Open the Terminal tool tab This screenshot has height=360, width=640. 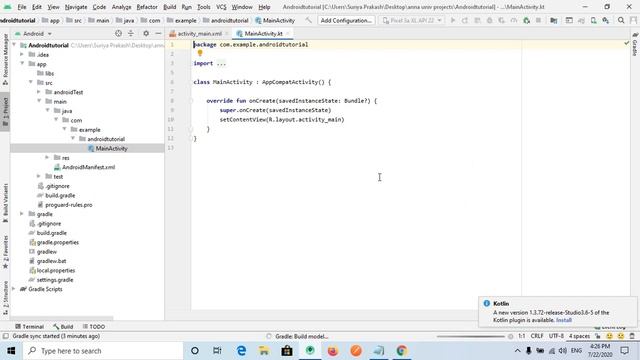29,327
